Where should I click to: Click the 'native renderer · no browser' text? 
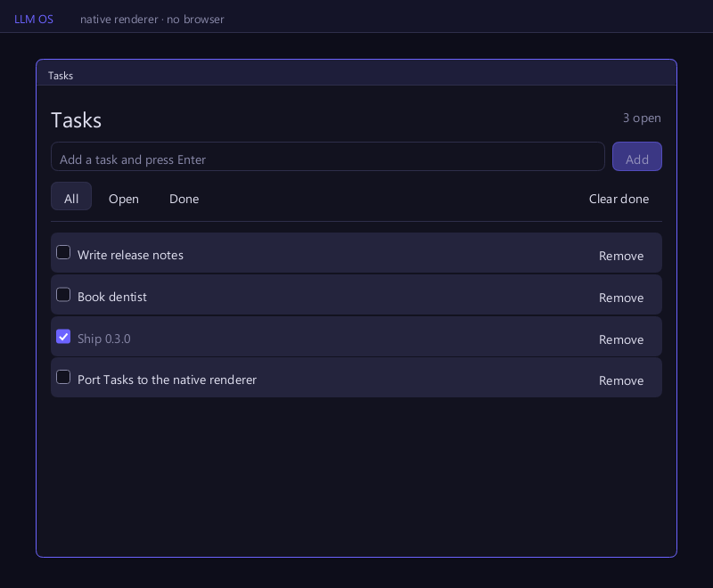coord(152,20)
